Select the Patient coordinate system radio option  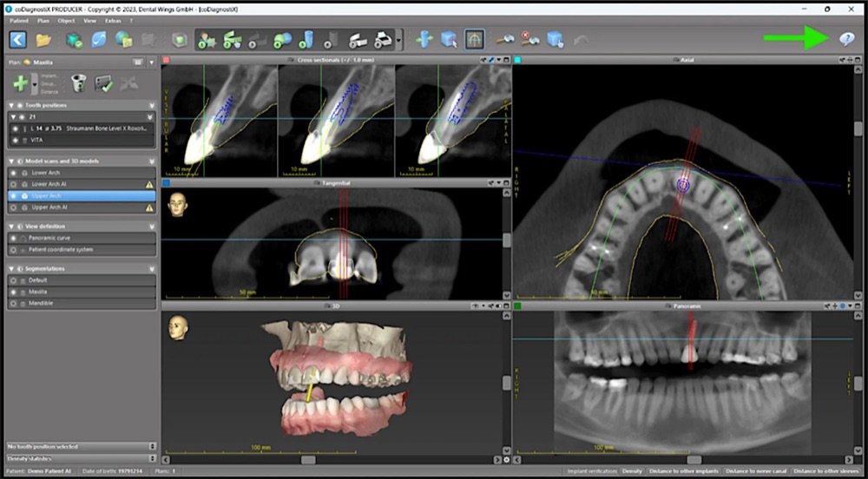[15, 249]
